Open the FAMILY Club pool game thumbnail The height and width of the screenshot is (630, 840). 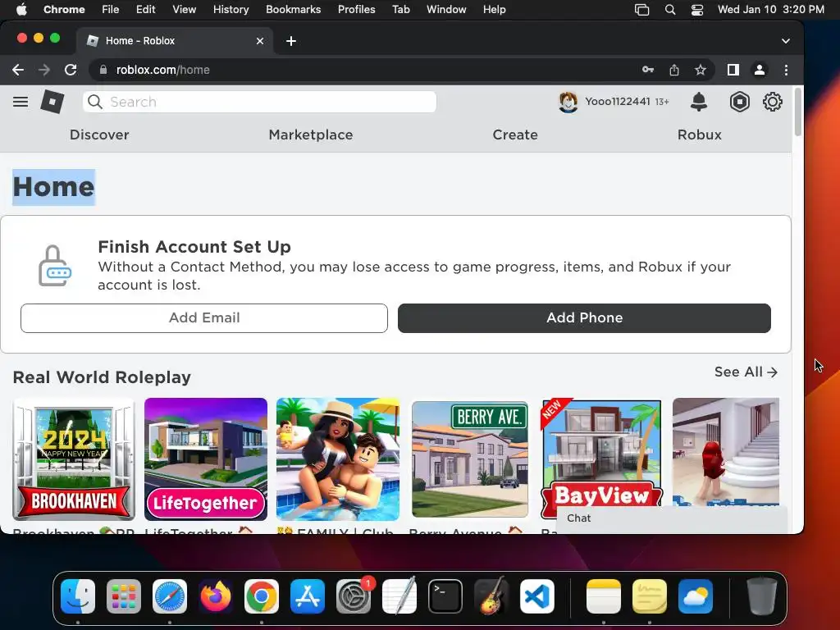point(338,459)
